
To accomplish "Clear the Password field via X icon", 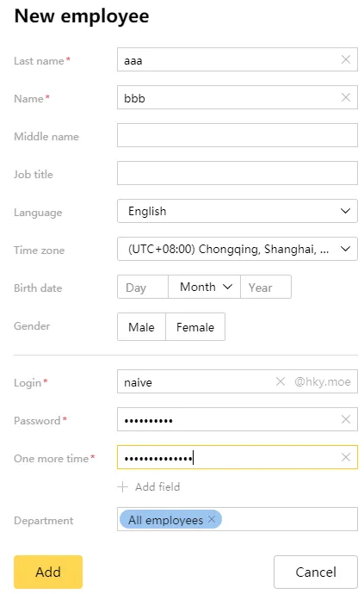I will (345, 419).
